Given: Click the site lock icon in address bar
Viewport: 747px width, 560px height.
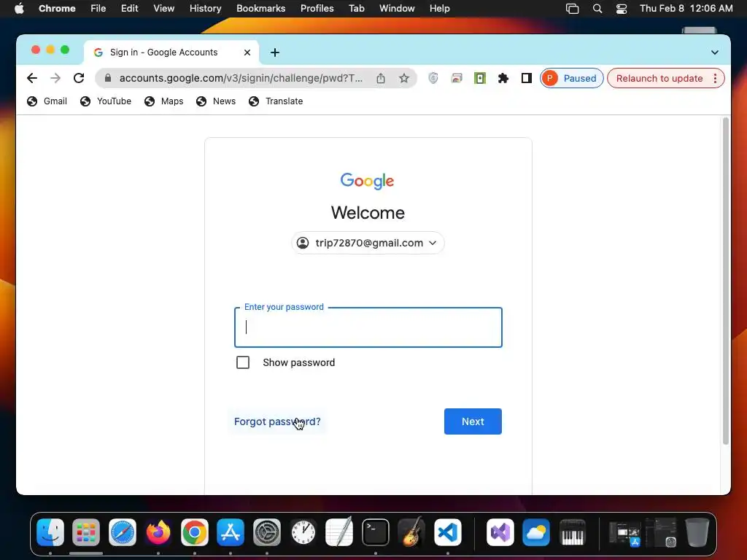Looking at the screenshot, I should (x=108, y=78).
